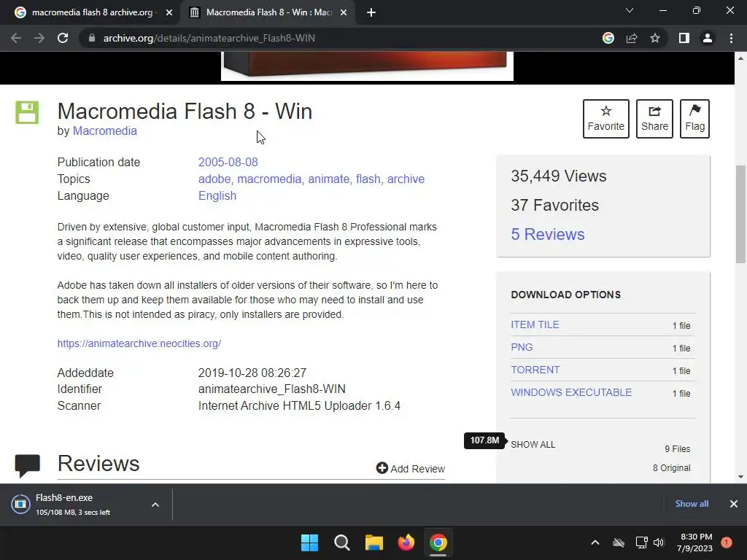
Task: Click the forward navigation arrow
Action: click(x=39, y=38)
